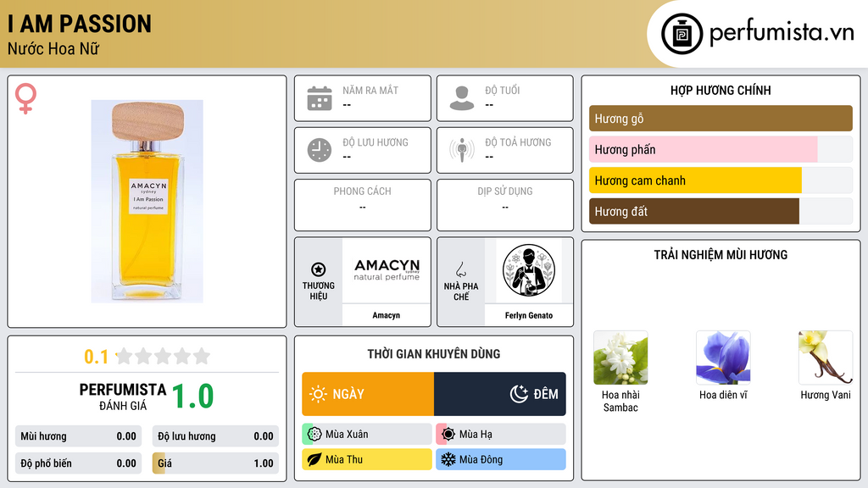Click the sillage icon for Độ Toả Hương
This screenshot has height=488, width=868.
click(x=462, y=150)
